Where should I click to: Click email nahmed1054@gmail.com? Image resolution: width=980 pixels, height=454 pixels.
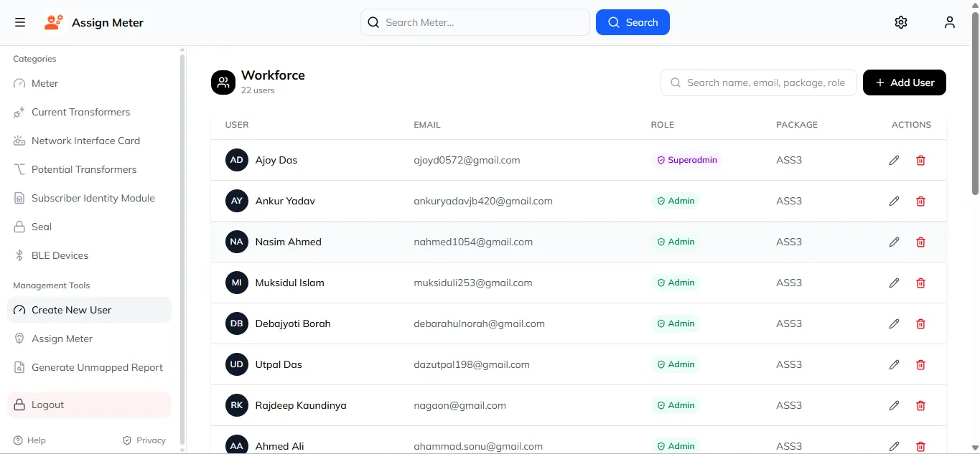click(473, 242)
